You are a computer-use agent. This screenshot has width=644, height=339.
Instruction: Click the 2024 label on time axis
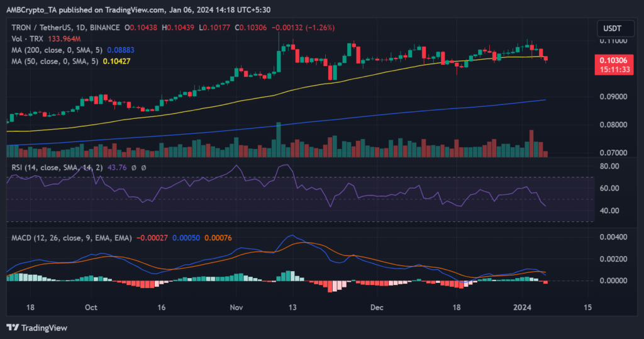(x=523, y=308)
